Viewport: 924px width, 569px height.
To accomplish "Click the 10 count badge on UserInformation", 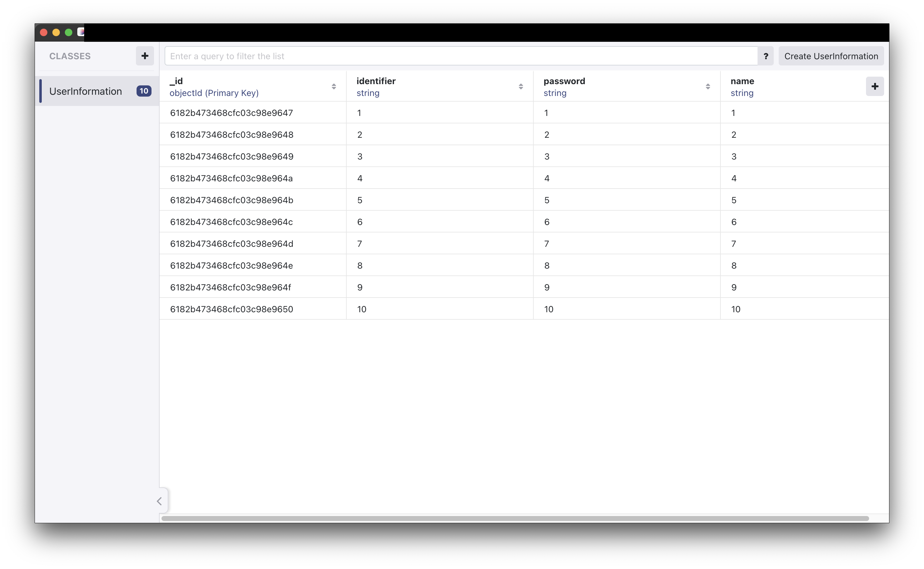I will (144, 91).
